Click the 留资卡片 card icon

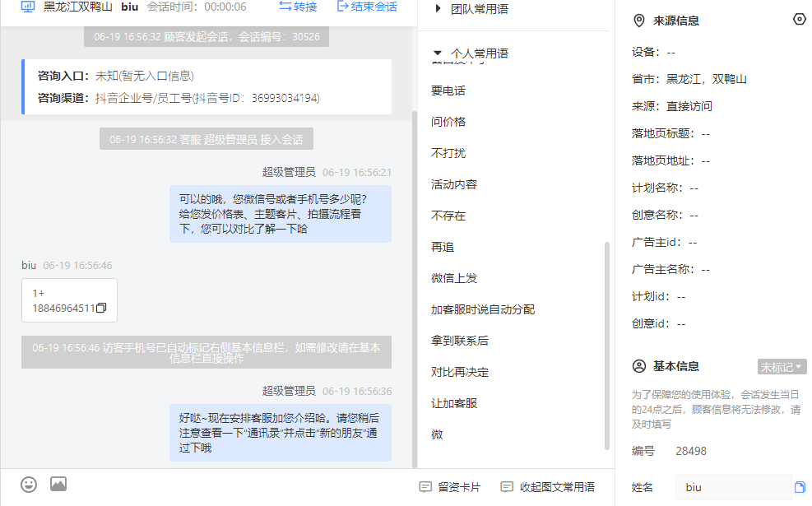pyautogui.click(x=425, y=487)
